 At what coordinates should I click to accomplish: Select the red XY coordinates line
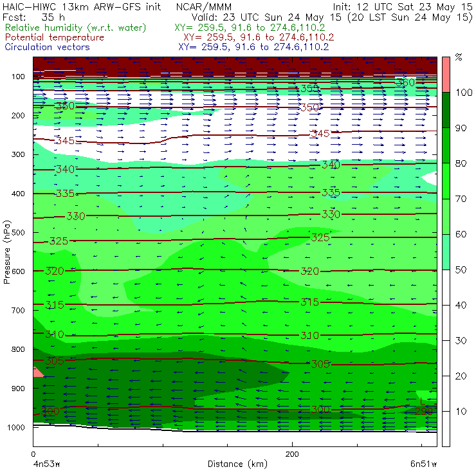[x=259, y=37]
